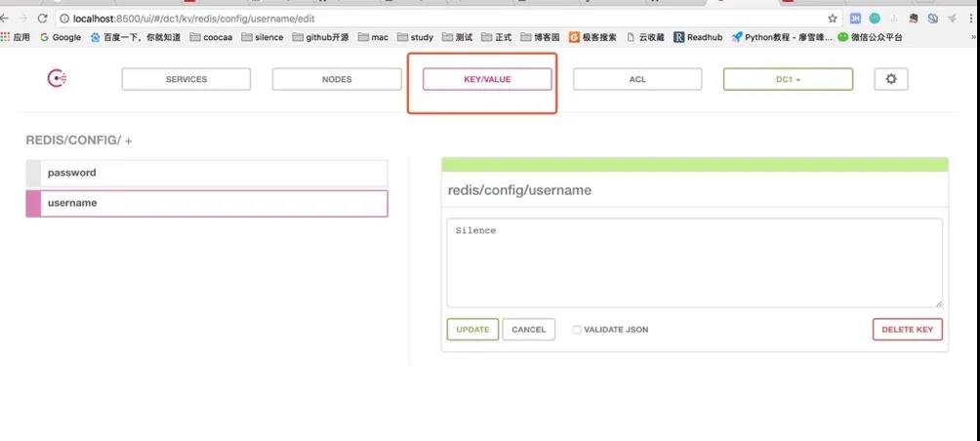Go back with the browser back arrow
This screenshot has width=980, height=441.
click(x=4, y=19)
